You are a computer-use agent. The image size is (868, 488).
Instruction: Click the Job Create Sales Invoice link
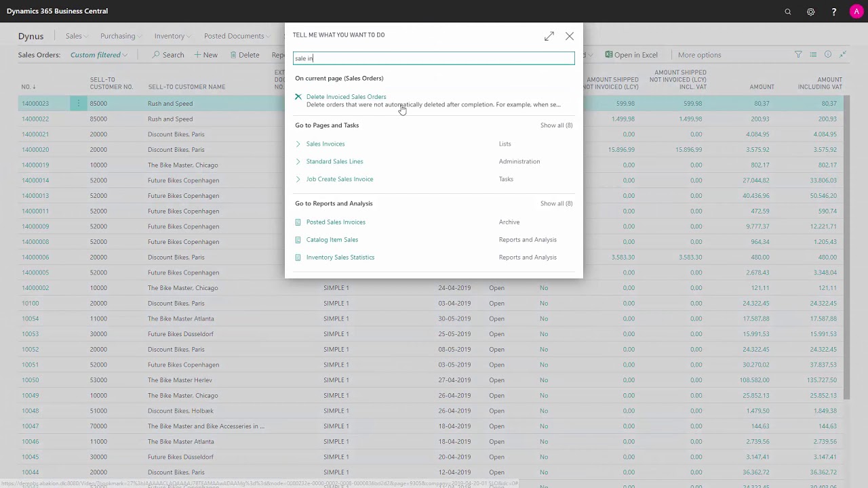340,179
